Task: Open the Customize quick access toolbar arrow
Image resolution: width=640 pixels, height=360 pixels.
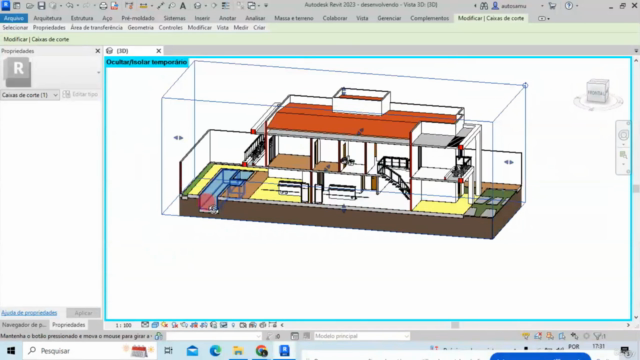Action: click(x=266, y=6)
